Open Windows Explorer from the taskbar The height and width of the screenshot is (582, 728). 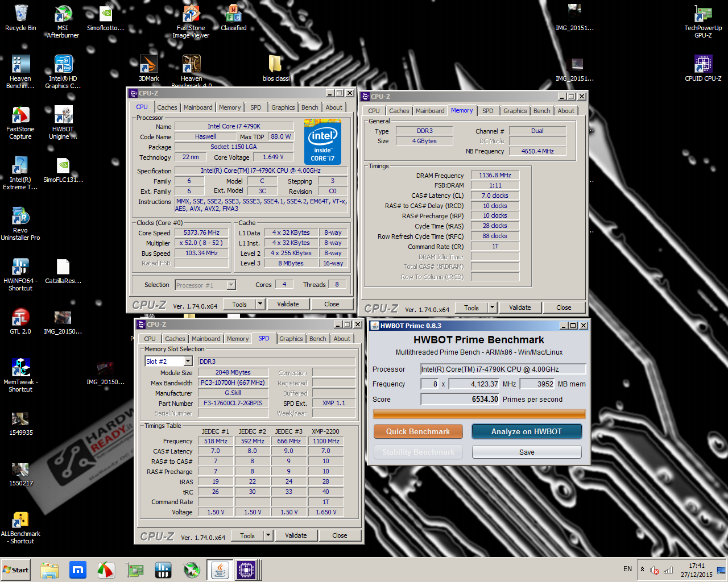click(49, 569)
